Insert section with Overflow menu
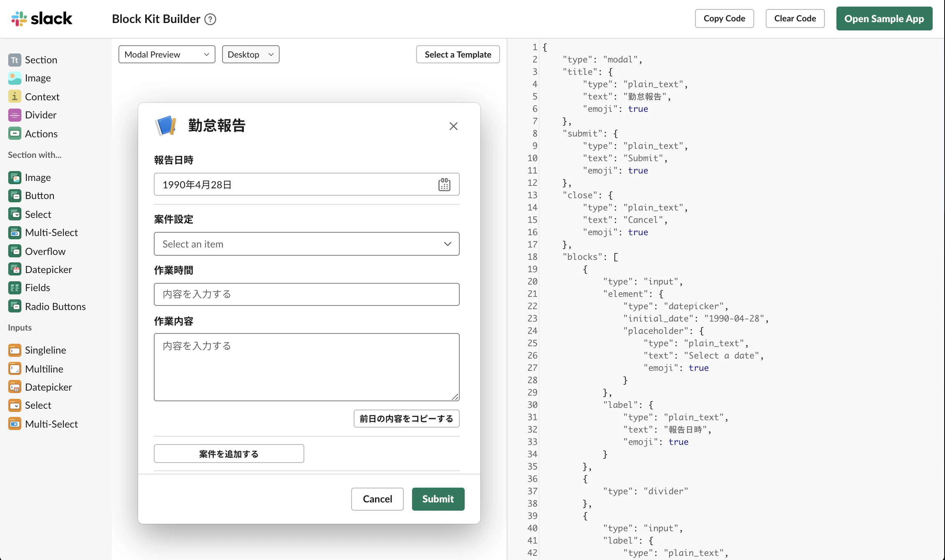Image resolution: width=945 pixels, height=560 pixels. coord(45,251)
